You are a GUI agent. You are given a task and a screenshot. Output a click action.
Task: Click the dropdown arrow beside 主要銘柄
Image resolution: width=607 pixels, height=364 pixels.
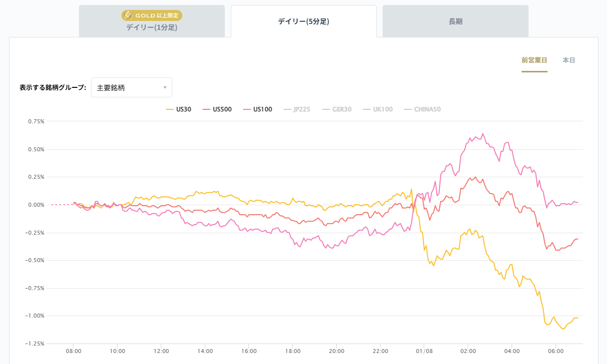pyautogui.click(x=165, y=88)
